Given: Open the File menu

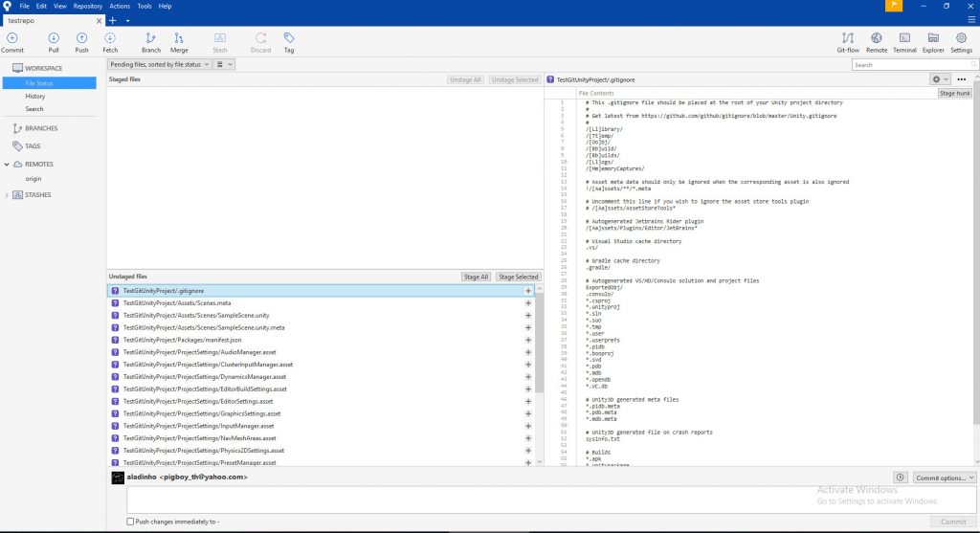Looking at the screenshot, I should [24, 7].
